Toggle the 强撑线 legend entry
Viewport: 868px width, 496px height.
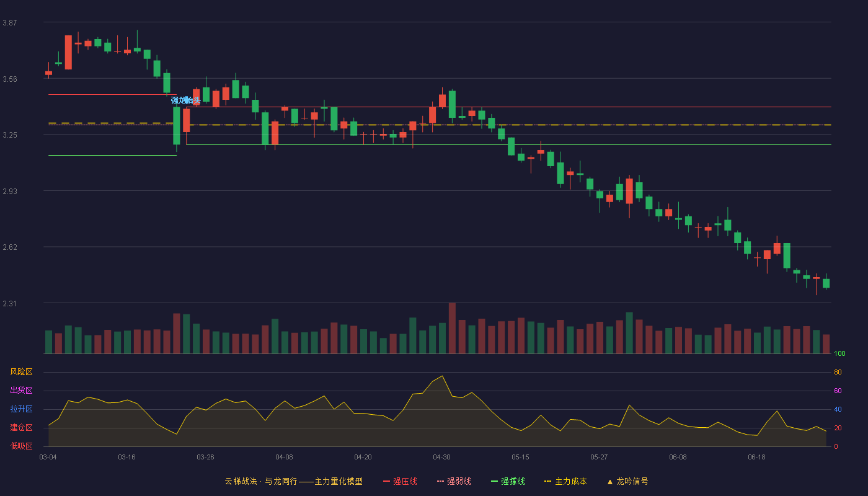[508, 481]
